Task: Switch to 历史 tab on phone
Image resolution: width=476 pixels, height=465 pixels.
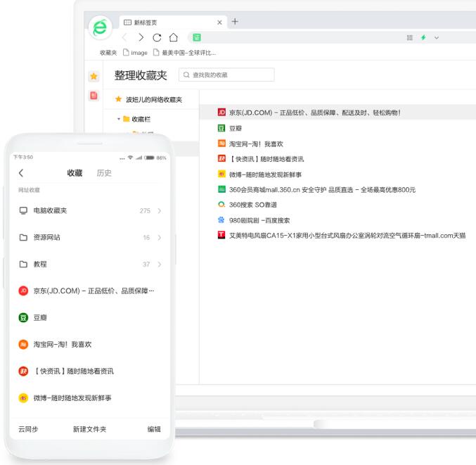Action: coord(104,173)
